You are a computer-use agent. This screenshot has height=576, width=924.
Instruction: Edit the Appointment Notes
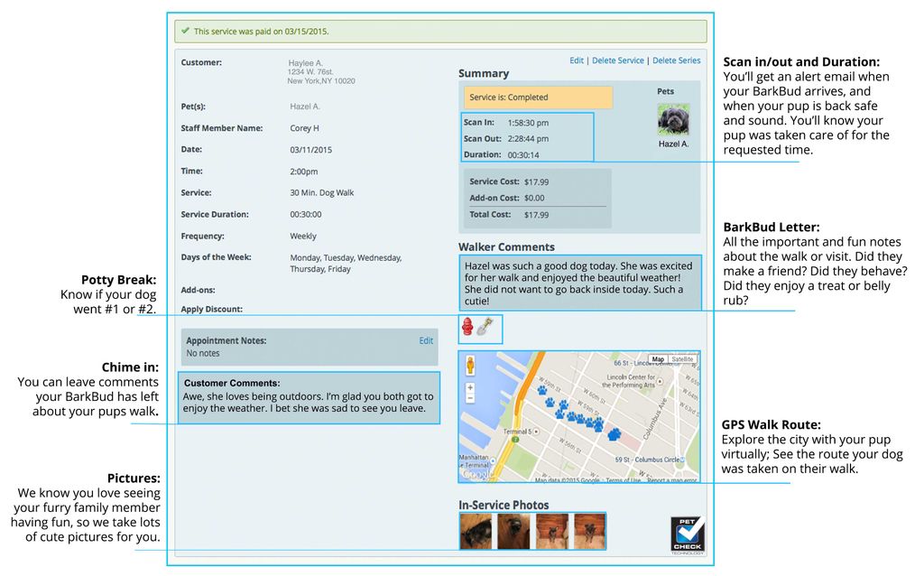(426, 341)
